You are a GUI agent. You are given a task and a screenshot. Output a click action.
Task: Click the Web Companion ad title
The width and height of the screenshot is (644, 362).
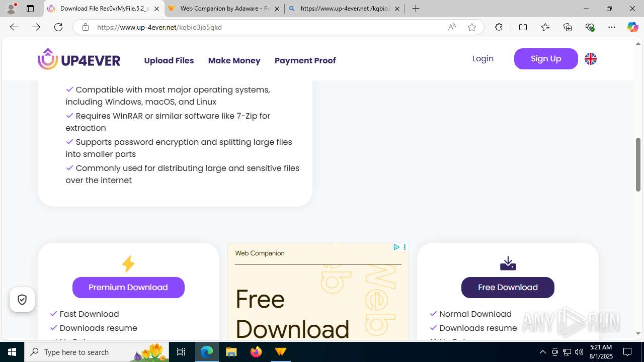(x=260, y=253)
